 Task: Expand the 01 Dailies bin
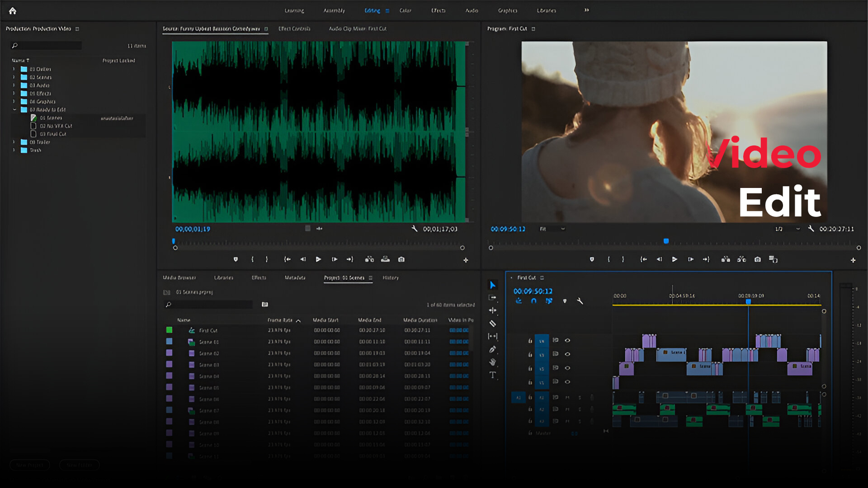click(x=14, y=69)
